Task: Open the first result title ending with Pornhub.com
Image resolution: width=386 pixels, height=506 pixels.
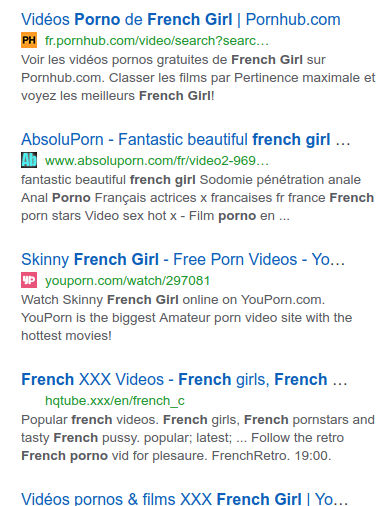Action: tap(181, 19)
